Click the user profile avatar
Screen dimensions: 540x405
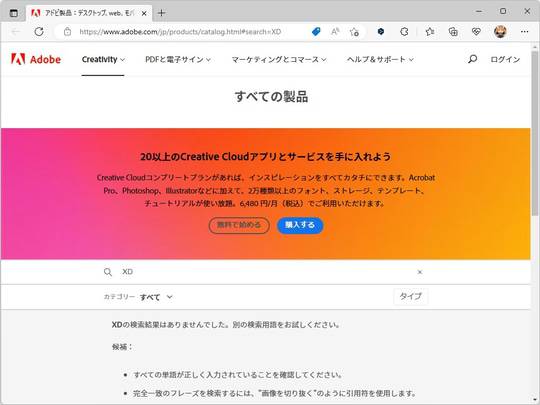[500, 32]
